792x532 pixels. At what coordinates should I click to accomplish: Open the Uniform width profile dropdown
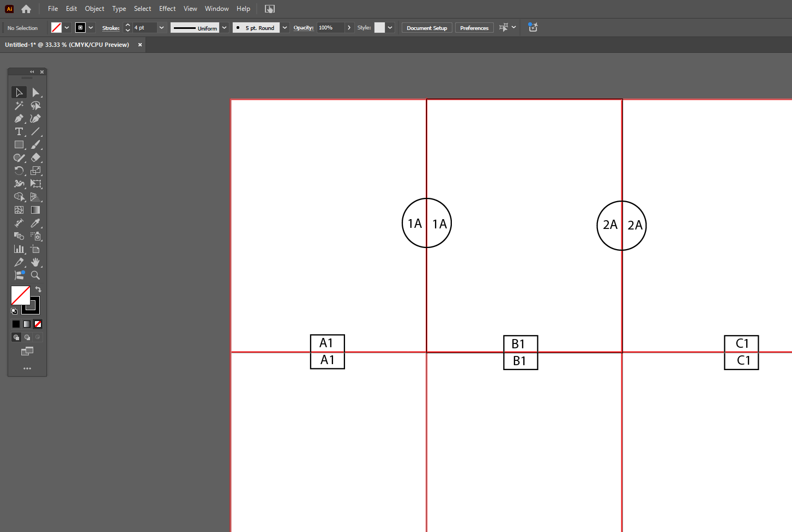(x=223, y=27)
